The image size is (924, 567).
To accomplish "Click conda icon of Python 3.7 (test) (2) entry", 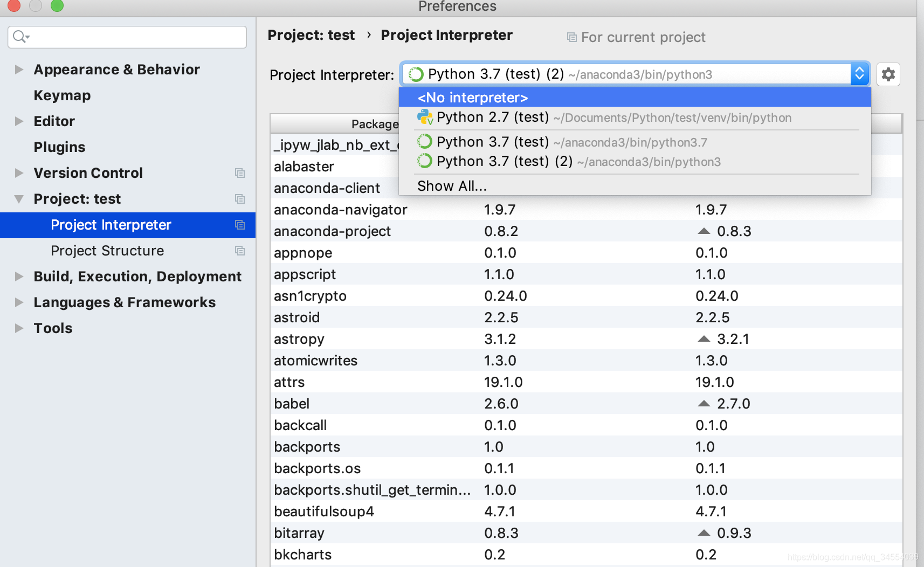I will point(425,161).
